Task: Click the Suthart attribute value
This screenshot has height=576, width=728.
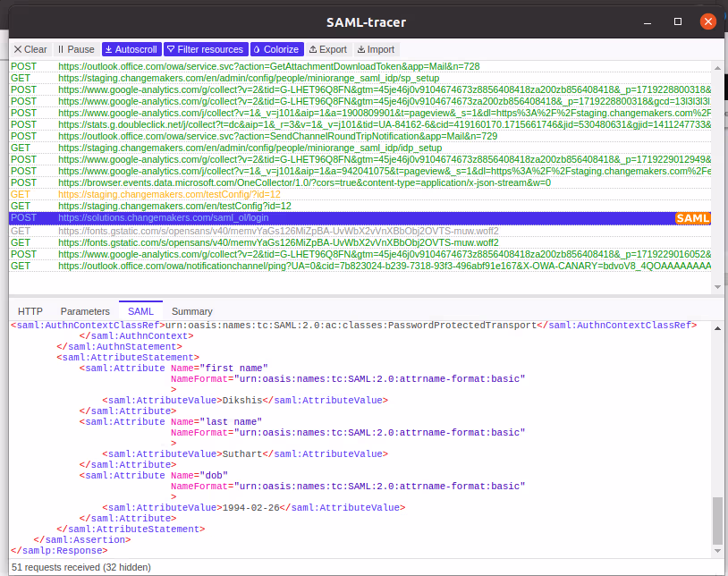Action: [242, 454]
